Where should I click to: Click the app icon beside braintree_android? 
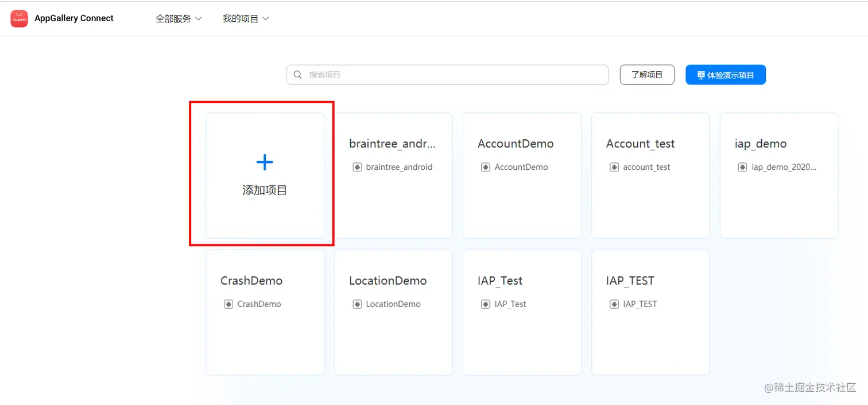[x=357, y=167]
